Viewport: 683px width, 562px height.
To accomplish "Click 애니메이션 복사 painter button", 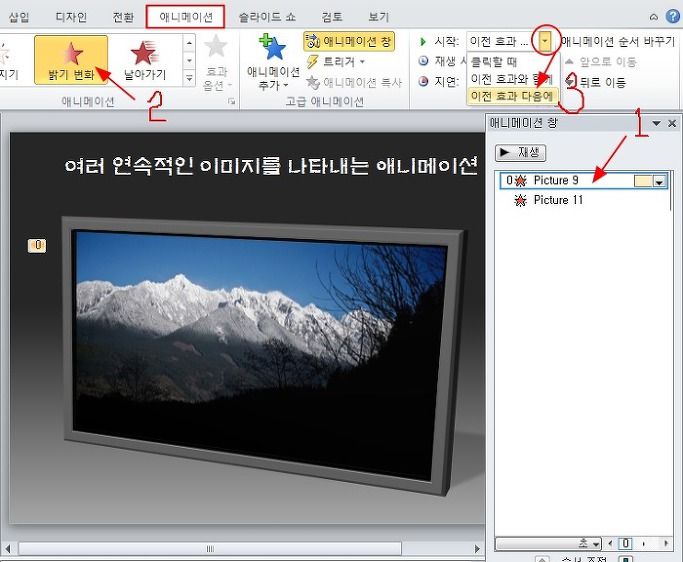I will click(x=354, y=82).
